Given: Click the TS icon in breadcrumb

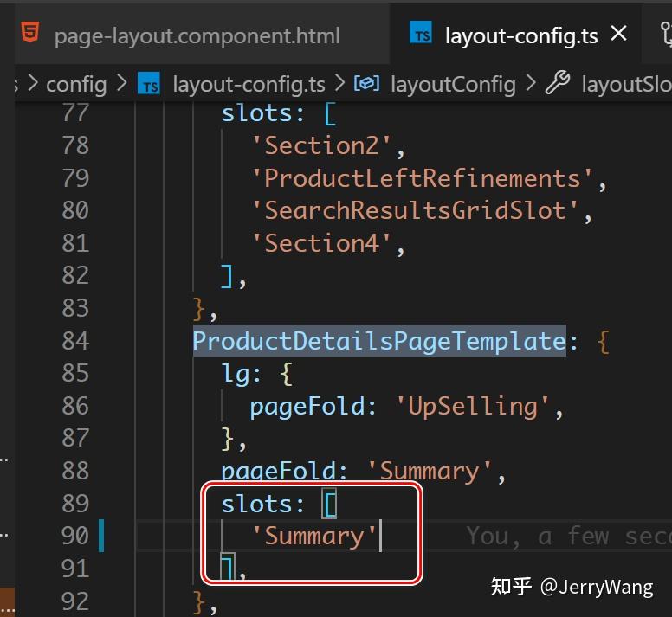Looking at the screenshot, I should [149, 83].
